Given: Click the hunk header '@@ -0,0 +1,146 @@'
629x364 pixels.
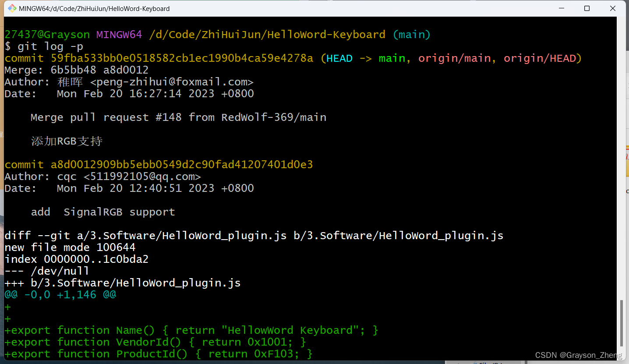Looking at the screenshot, I should pyautogui.click(x=60, y=295).
